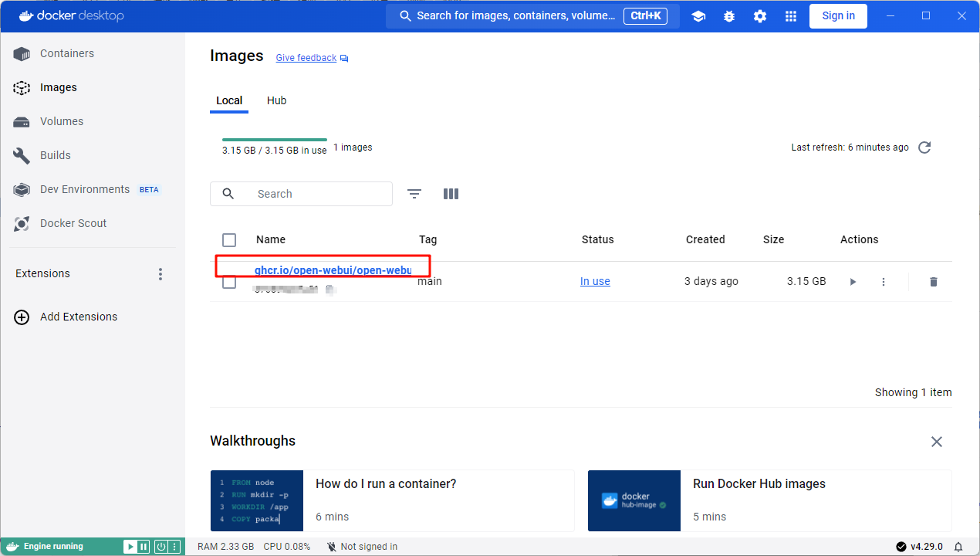Open the column layout options
Viewport: 980px width, 556px height.
click(451, 194)
